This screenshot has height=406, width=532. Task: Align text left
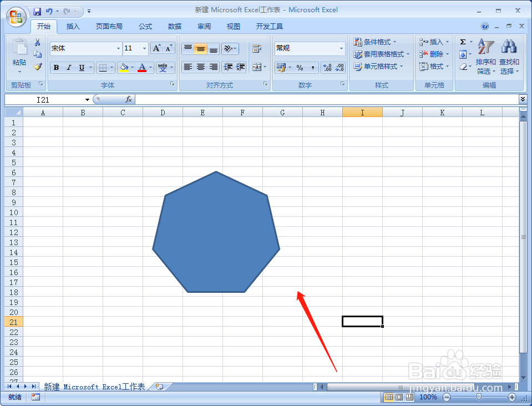pos(188,67)
